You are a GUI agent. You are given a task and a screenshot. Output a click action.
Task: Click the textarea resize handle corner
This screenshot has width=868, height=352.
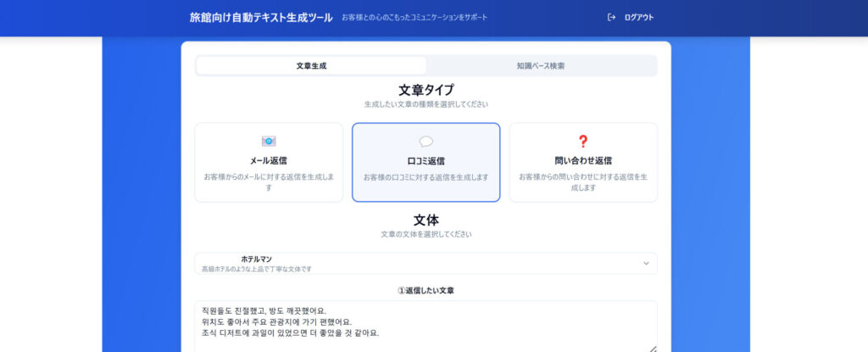click(652, 348)
